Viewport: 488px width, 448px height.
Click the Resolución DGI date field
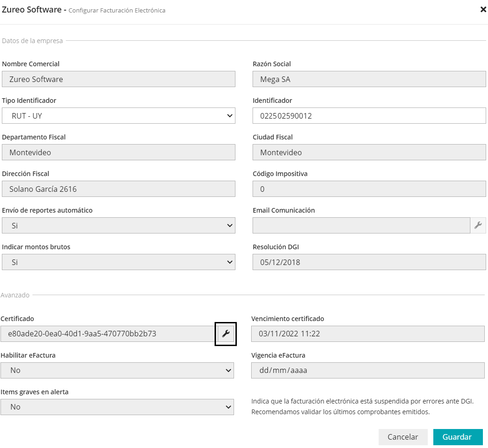point(369,262)
